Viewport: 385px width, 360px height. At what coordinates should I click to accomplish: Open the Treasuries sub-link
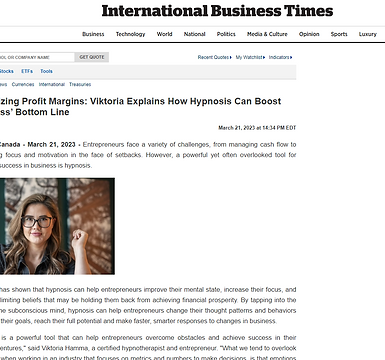pos(80,84)
